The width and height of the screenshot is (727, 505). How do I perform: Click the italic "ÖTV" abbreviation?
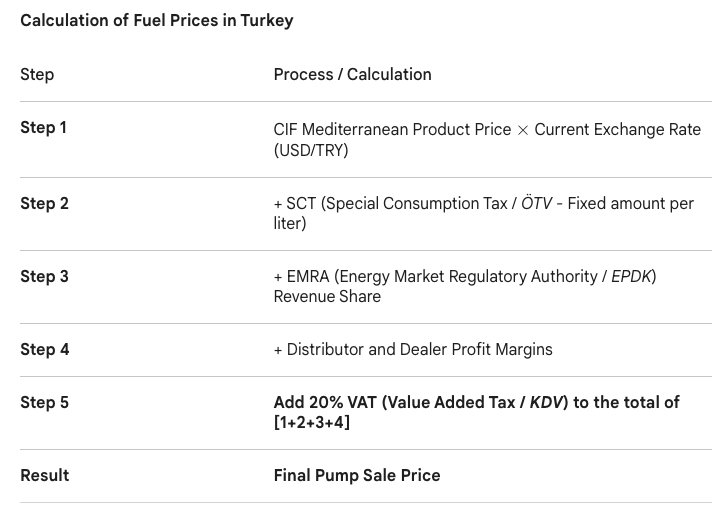click(537, 204)
